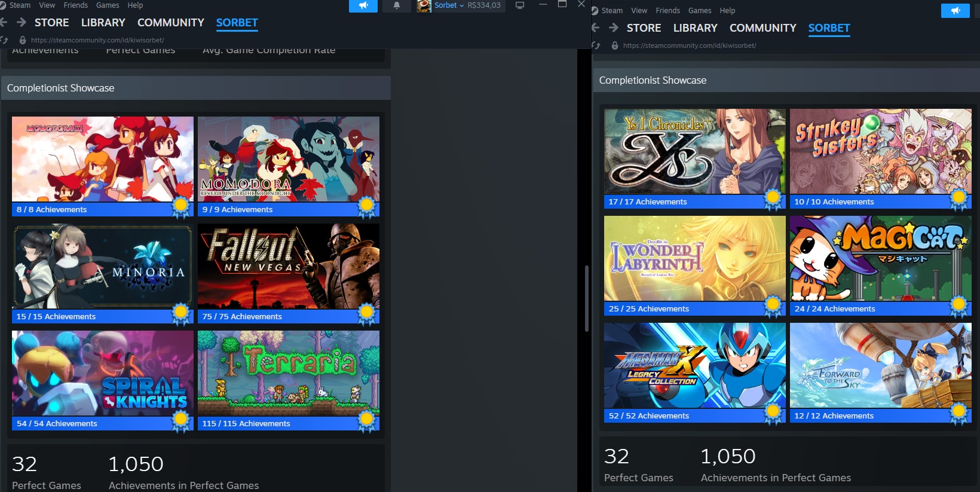Click the forward arrow in the right window
This screenshot has width=980, height=492.
tap(614, 27)
